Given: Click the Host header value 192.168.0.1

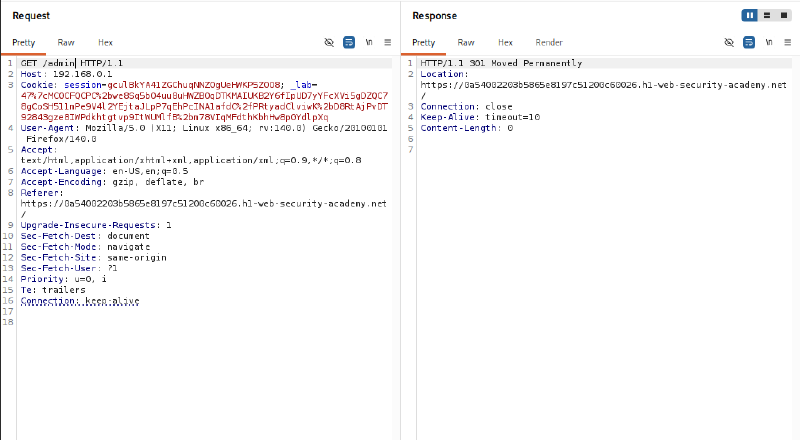Looking at the screenshot, I should [x=82, y=74].
